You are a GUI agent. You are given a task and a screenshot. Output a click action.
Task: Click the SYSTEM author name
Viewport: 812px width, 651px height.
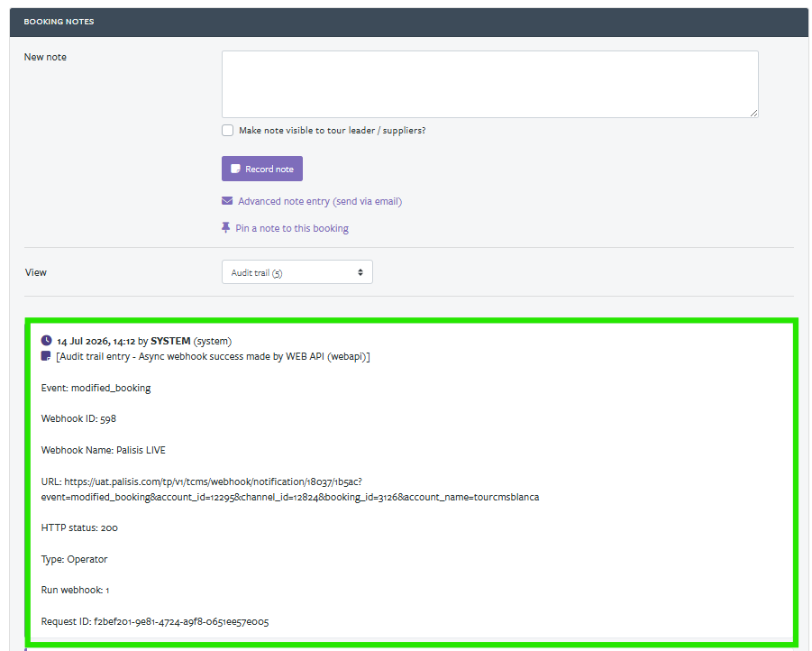click(170, 341)
